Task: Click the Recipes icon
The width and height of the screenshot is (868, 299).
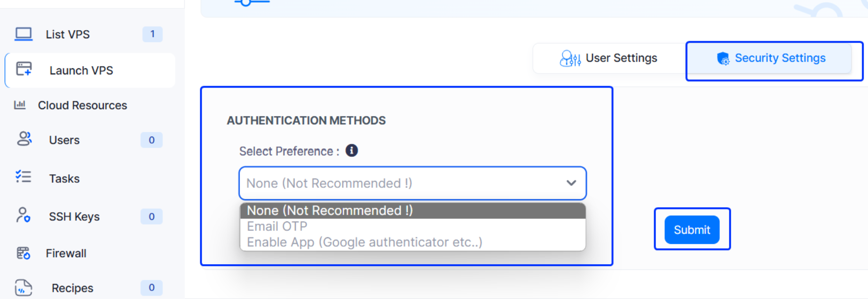Action: pos(23,287)
